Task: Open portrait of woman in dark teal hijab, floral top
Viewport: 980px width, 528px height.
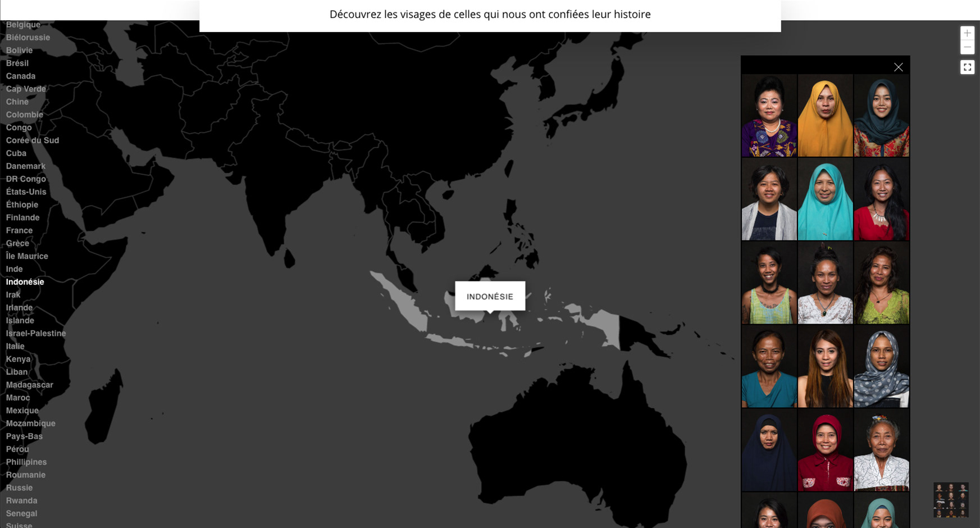Action: click(x=882, y=116)
